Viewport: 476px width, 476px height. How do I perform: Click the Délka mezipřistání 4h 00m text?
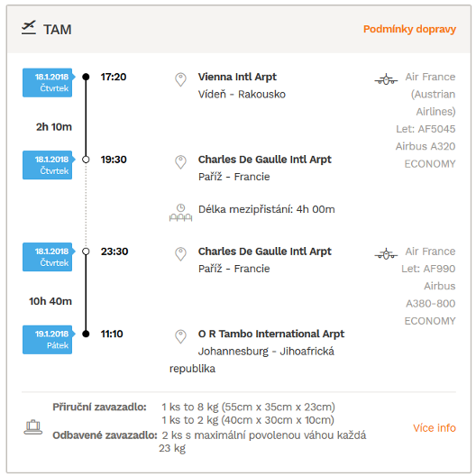pos(267,209)
